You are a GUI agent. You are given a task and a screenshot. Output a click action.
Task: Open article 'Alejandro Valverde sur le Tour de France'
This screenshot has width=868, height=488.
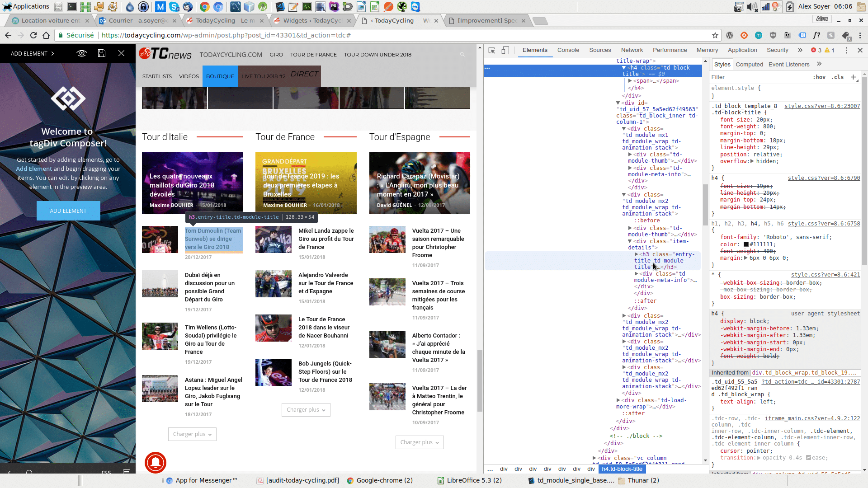click(326, 283)
